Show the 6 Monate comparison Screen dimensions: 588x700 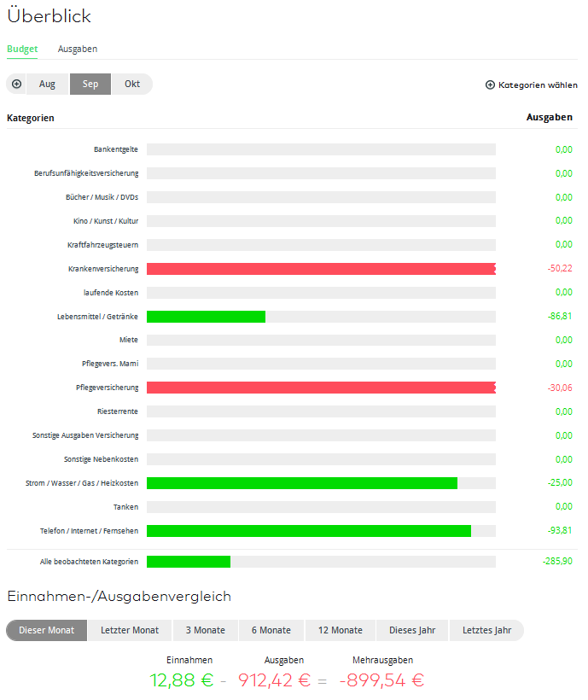pyautogui.click(x=271, y=631)
